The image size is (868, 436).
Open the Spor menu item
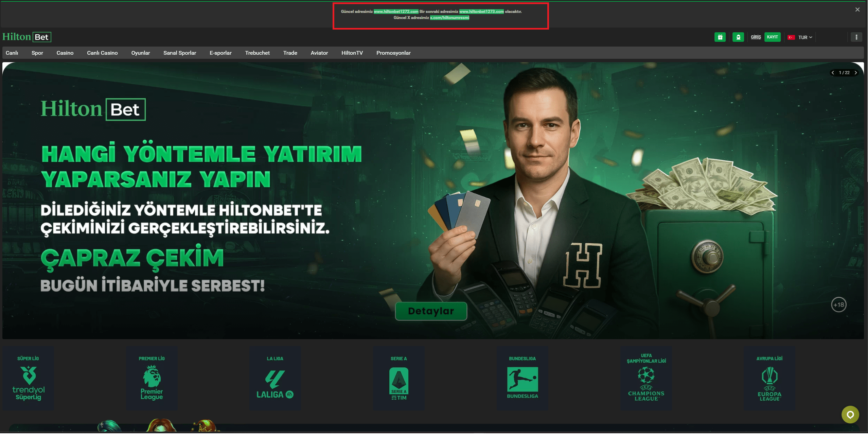click(37, 53)
